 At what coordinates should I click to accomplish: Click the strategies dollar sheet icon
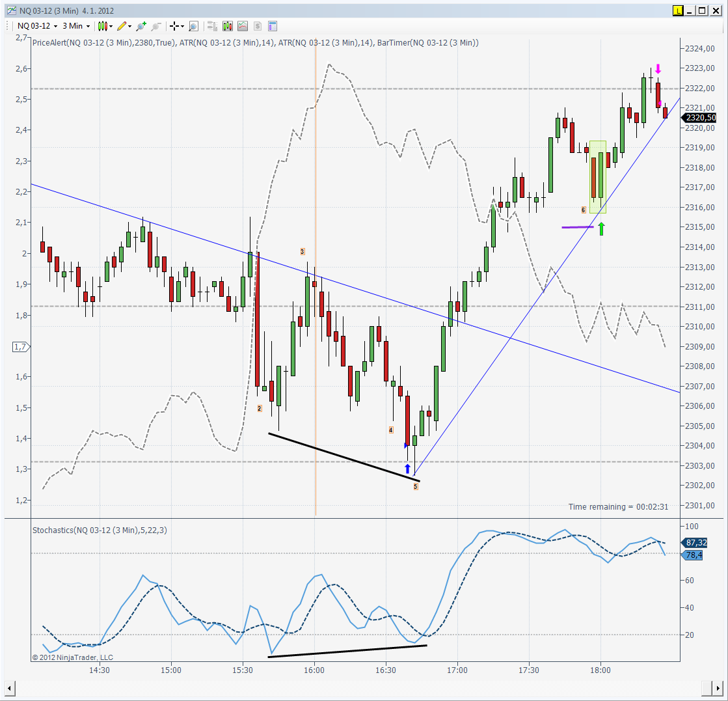pyautogui.click(x=258, y=26)
